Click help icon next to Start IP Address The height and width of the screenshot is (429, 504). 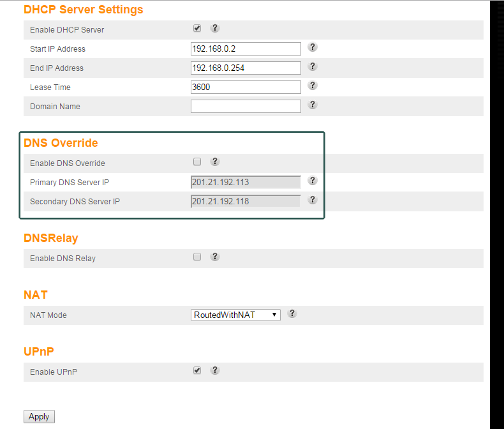pyautogui.click(x=313, y=47)
